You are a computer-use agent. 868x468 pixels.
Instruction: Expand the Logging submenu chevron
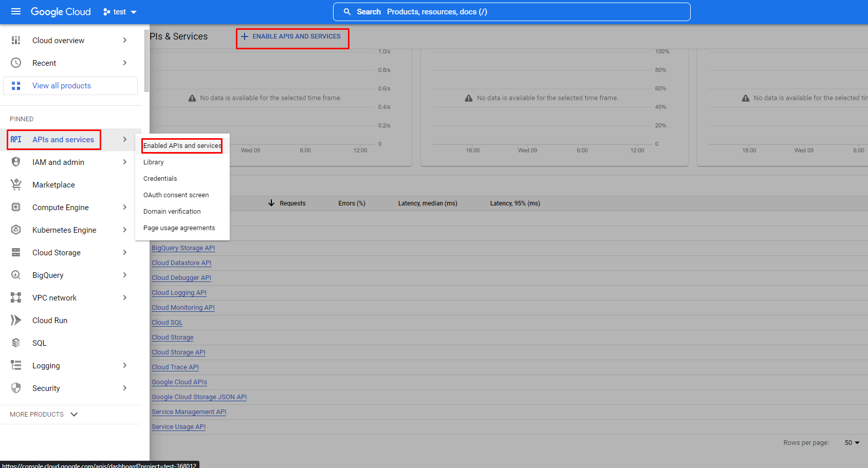pyautogui.click(x=125, y=365)
